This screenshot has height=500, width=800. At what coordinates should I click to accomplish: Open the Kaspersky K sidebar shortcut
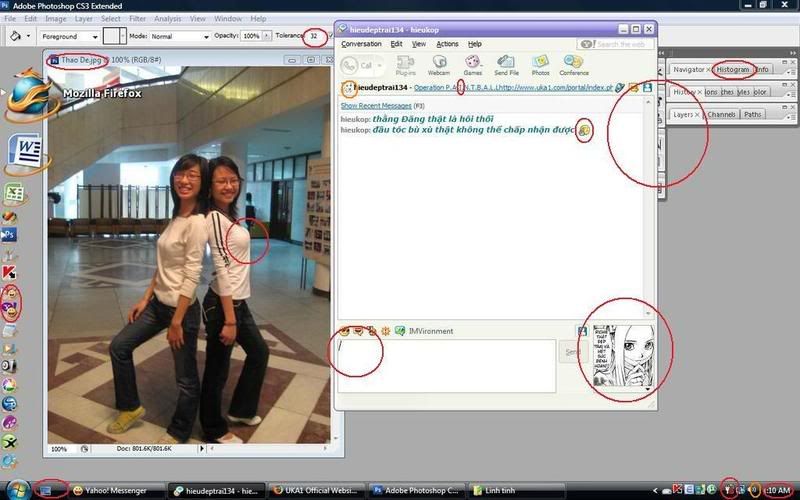click(x=9, y=273)
